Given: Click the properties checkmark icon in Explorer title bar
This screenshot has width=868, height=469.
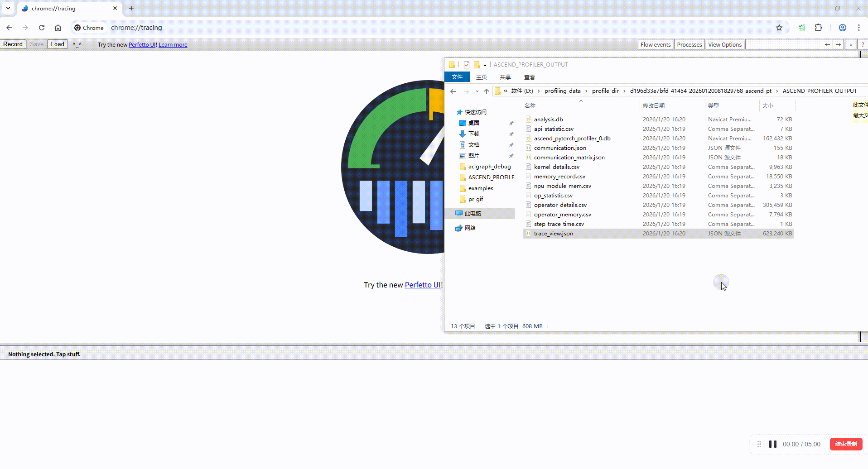Looking at the screenshot, I should (467, 65).
